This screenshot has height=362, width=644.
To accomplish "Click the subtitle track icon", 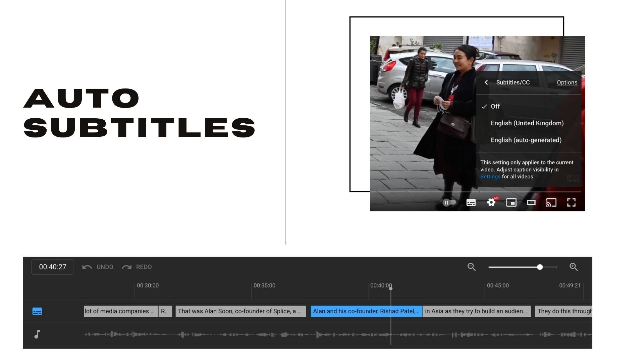I will [37, 311].
